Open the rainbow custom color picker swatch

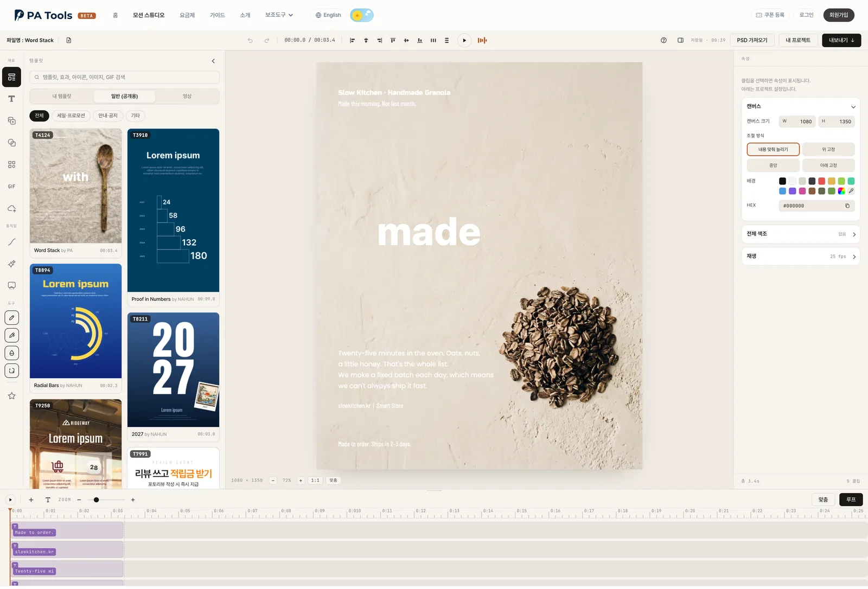[x=841, y=191]
